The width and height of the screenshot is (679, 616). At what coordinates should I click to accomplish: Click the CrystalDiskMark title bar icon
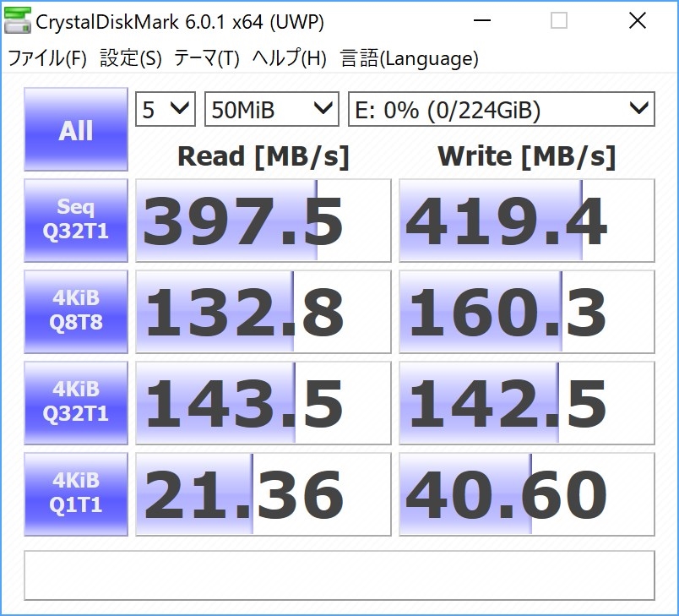pyautogui.click(x=17, y=20)
